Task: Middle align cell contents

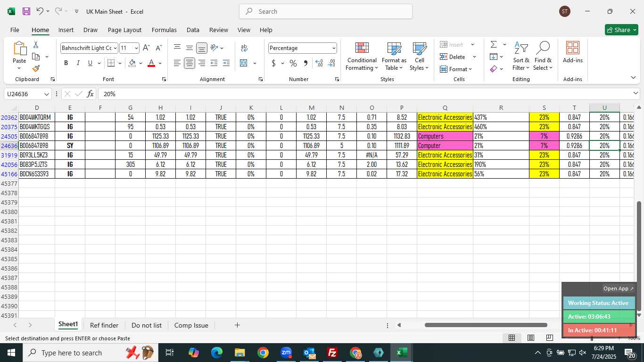Action: [190, 48]
